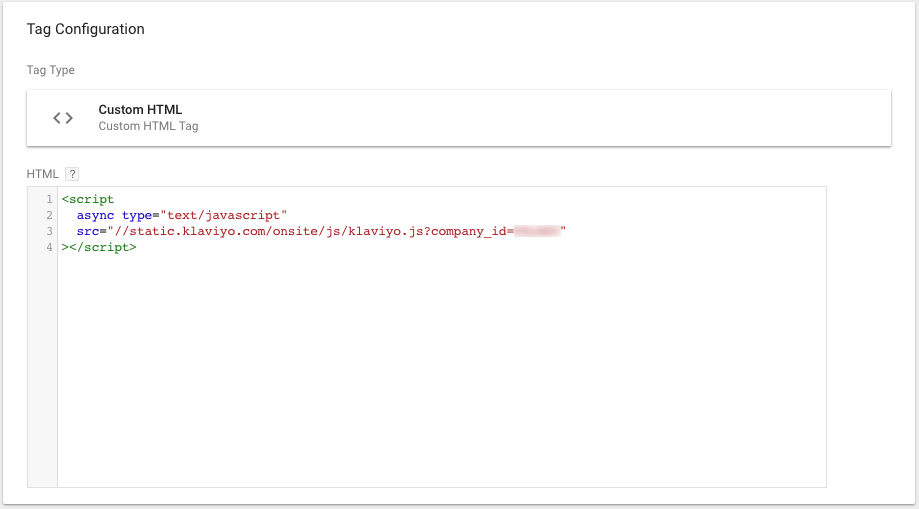Open the HTML field help question mark
This screenshot has height=509, width=919.
tap(71, 174)
